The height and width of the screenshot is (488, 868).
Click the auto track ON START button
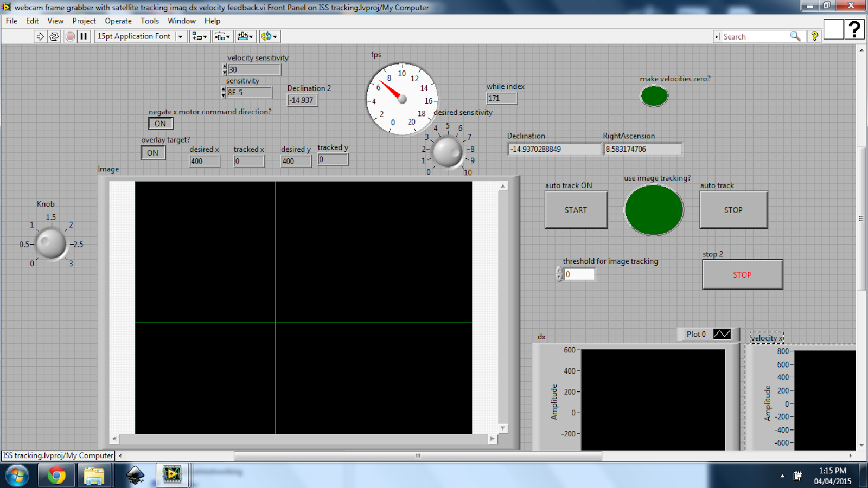click(576, 210)
